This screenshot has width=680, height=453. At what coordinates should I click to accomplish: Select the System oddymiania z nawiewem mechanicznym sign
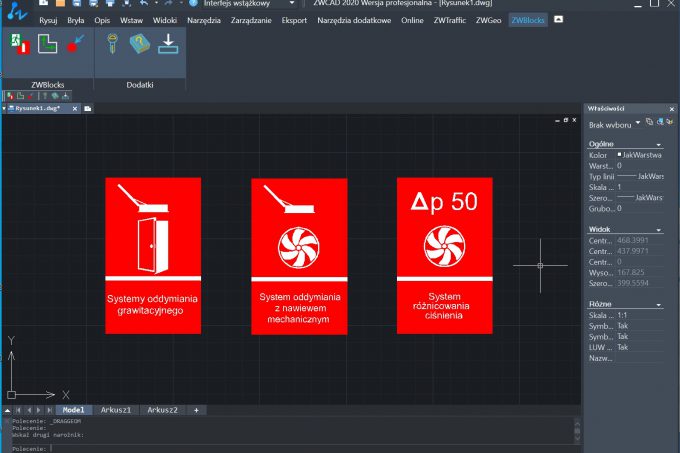[x=299, y=256]
